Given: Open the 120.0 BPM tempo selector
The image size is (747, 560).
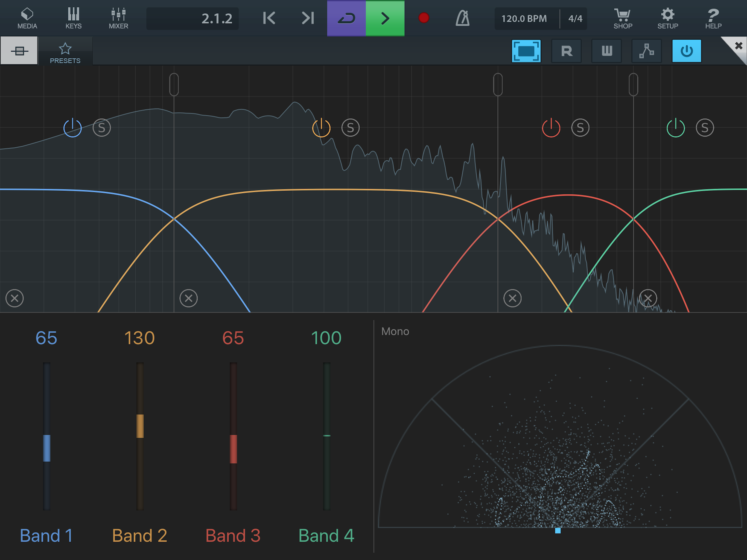Looking at the screenshot, I should [524, 19].
